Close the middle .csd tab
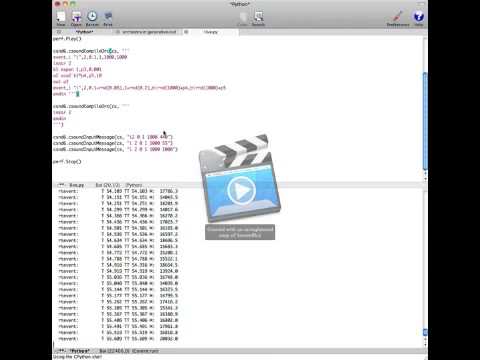Viewport: 480px width, 360px height. pos(118,32)
